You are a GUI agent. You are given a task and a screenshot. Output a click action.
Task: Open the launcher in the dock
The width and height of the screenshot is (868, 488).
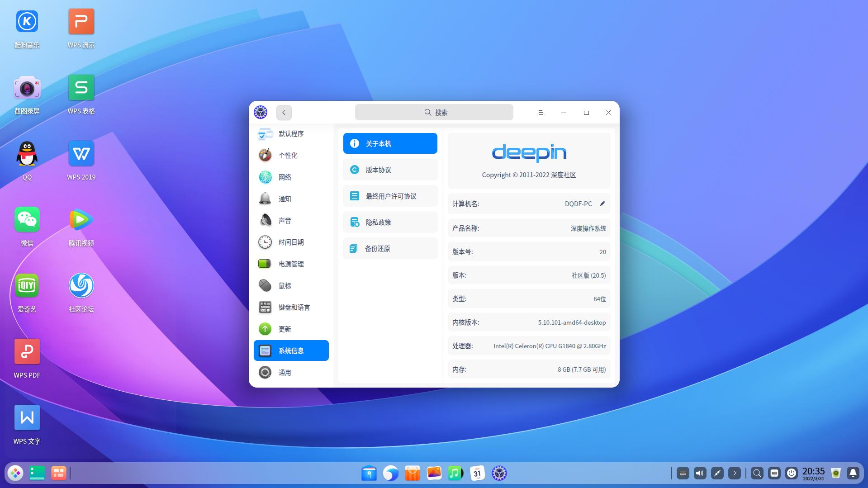tap(15, 473)
